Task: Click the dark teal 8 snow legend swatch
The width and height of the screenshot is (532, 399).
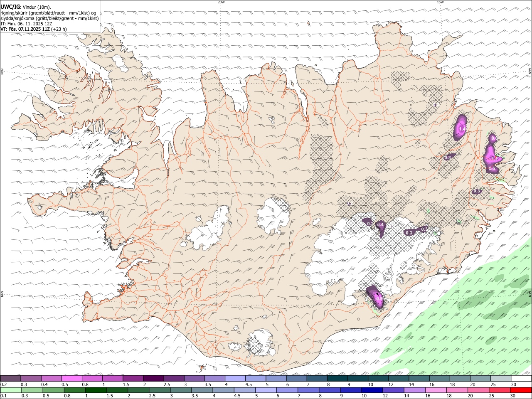Action: coord(337,378)
